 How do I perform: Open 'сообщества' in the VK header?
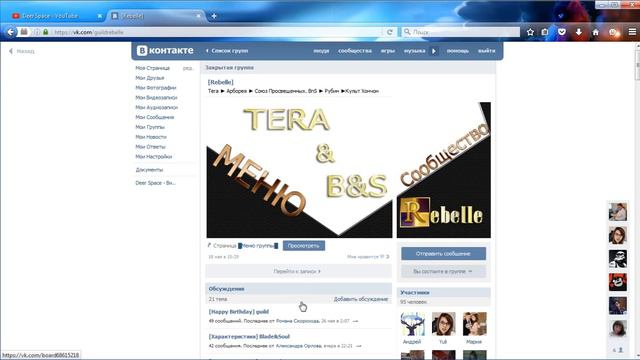point(355,51)
